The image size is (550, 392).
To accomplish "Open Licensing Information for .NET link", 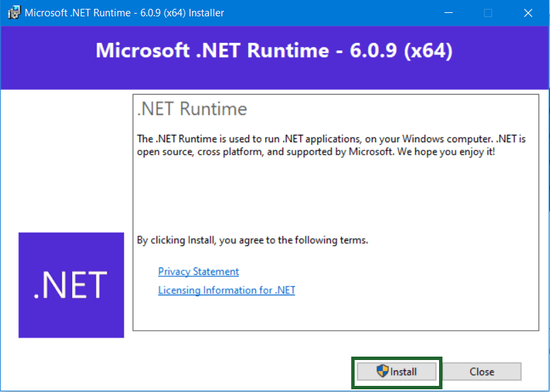I will (227, 291).
